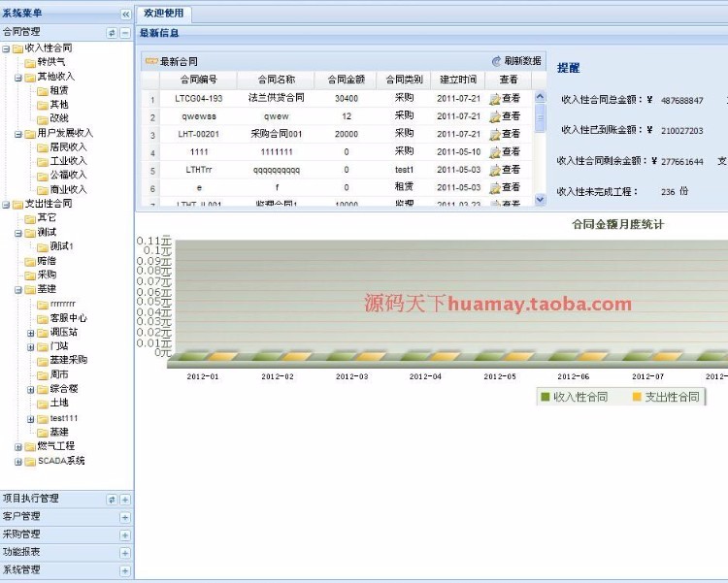The width and height of the screenshot is (728, 583).
Task: Click the folder icon of 公福收入
Action: pyautogui.click(x=43, y=176)
